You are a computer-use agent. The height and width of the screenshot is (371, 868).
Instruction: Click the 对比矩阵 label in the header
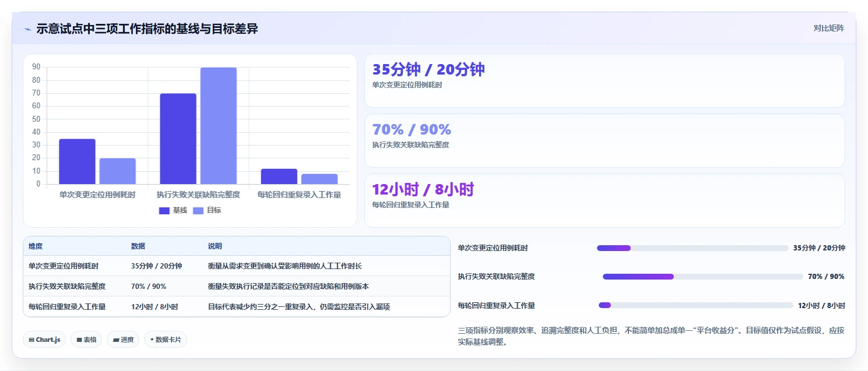(x=828, y=28)
